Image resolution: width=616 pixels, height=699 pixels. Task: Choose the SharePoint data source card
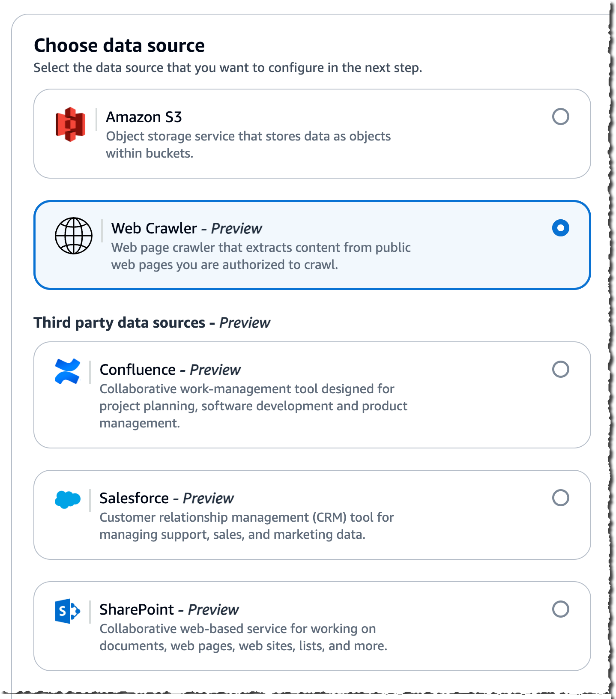click(x=311, y=627)
